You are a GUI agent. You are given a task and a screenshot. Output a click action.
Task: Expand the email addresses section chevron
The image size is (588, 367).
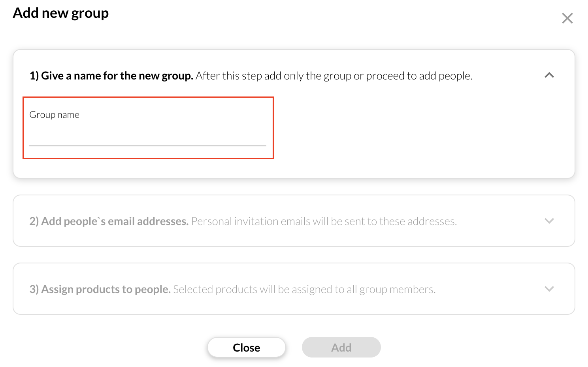[x=549, y=221]
